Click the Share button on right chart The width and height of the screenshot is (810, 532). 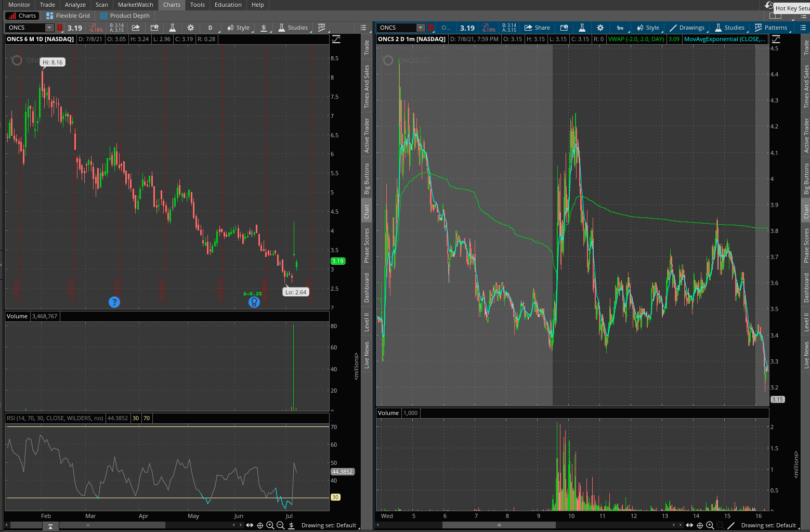click(x=537, y=28)
